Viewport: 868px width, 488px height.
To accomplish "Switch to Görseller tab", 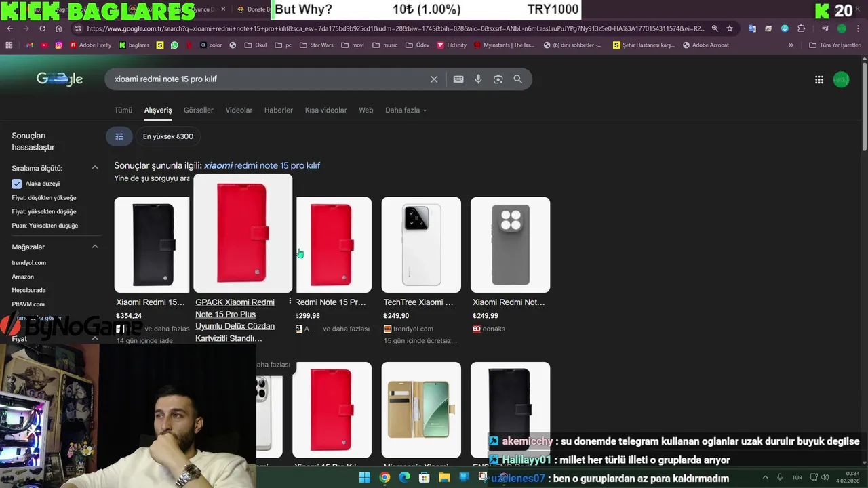I will click(x=199, y=110).
